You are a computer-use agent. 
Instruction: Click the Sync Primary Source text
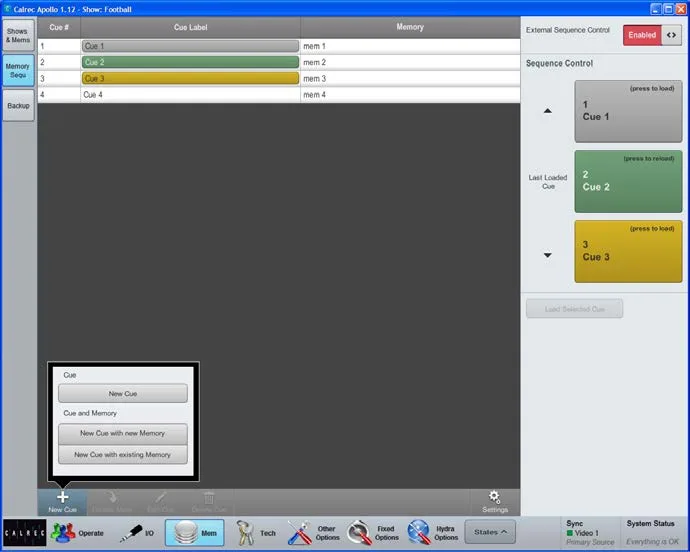click(590, 542)
